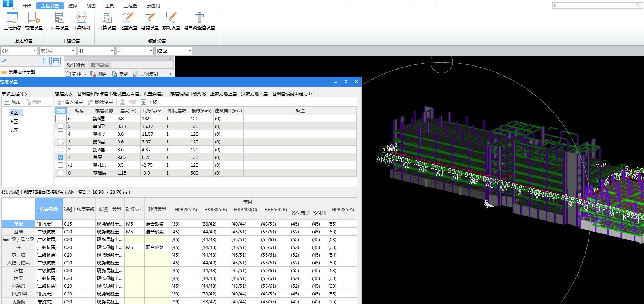This screenshot has height=304, width=644.
Task: Click 层高 cell 4.8 for 第6层
Action: click(128, 118)
